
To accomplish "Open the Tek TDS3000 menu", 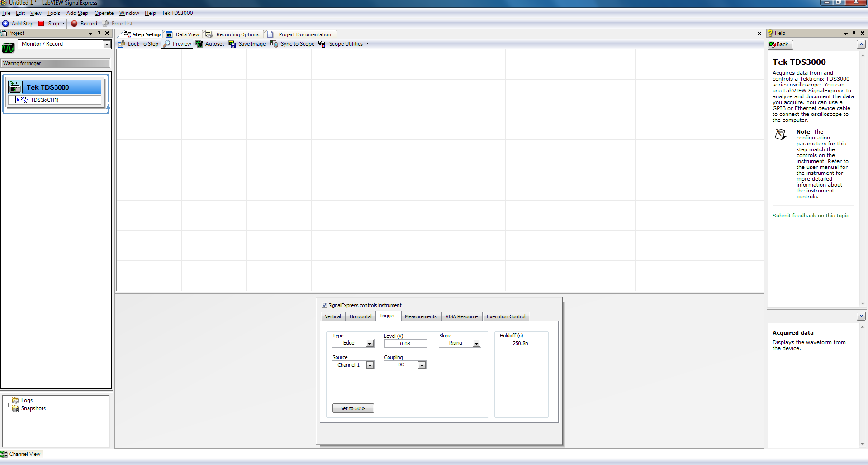I will (x=177, y=13).
